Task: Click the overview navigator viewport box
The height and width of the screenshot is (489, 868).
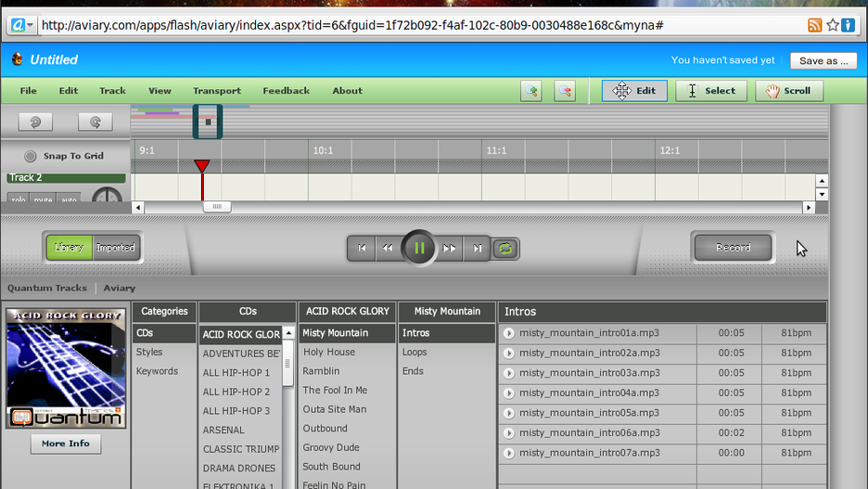Action: pos(208,122)
